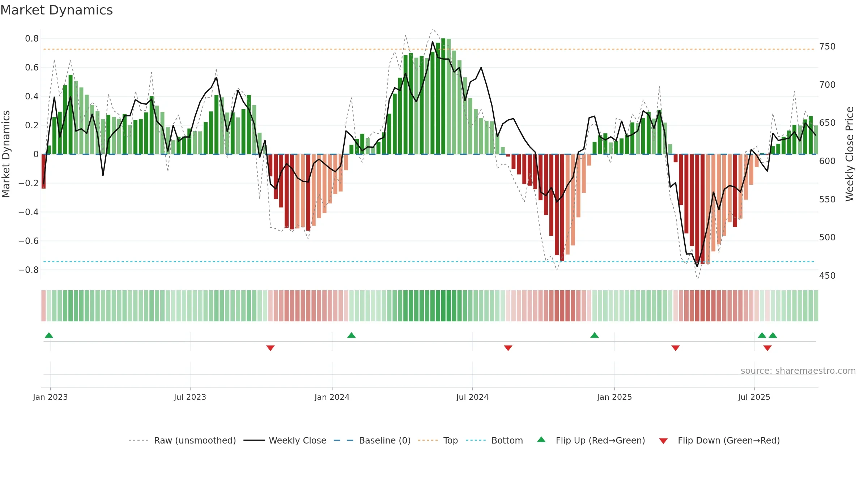
Task: Click the red flip-down triangle near Oct 2023
Action: (x=271, y=348)
